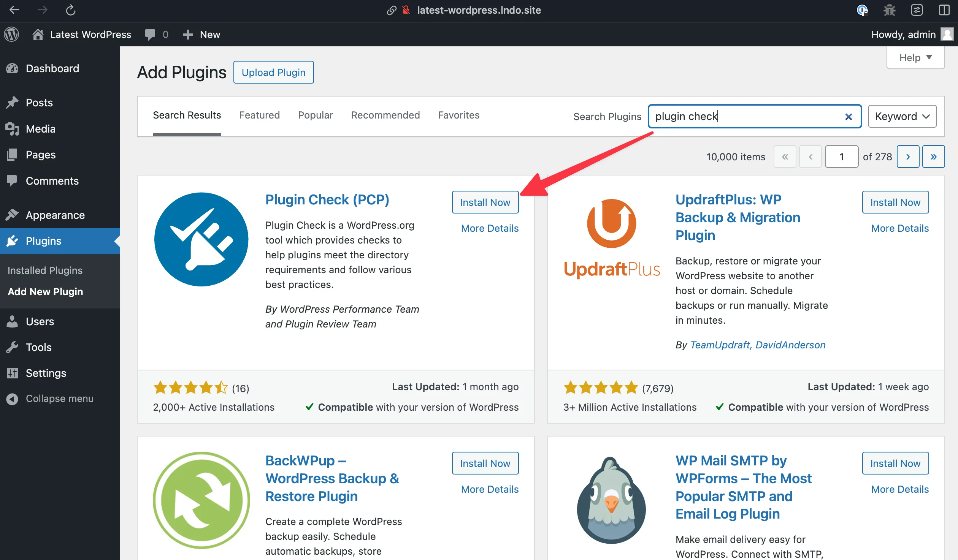Click the bug extension icon in browser toolbar
The width and height of the screenshot is (958, 560).
tap(889, 10)
